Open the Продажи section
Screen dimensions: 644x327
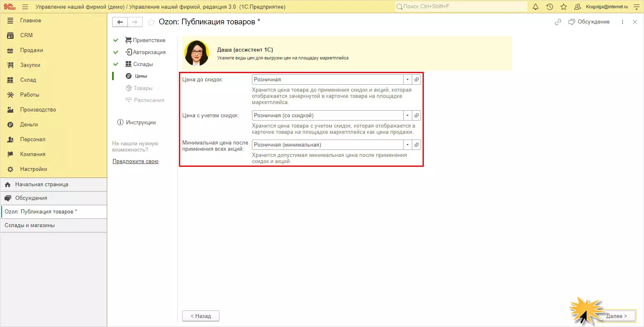[x=54, y=50]
